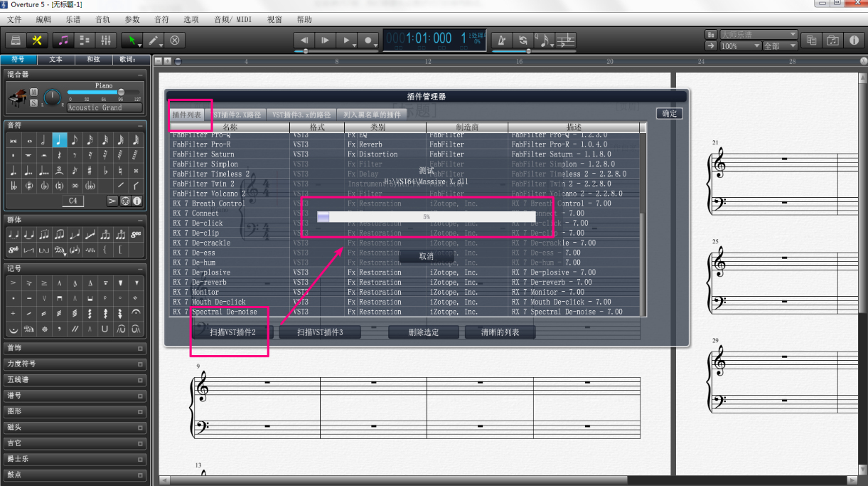Viewport: 868px width, 486px height.
Task: Select the highlighted quarter note
Action: point(59,139)
